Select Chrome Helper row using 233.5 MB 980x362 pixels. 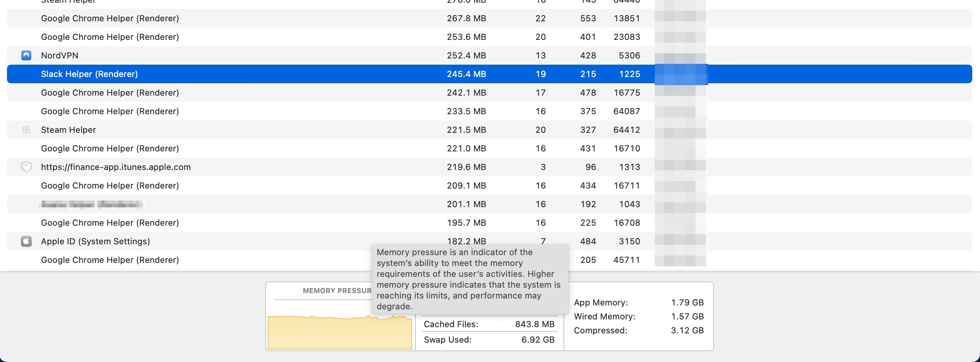(110, 111)
